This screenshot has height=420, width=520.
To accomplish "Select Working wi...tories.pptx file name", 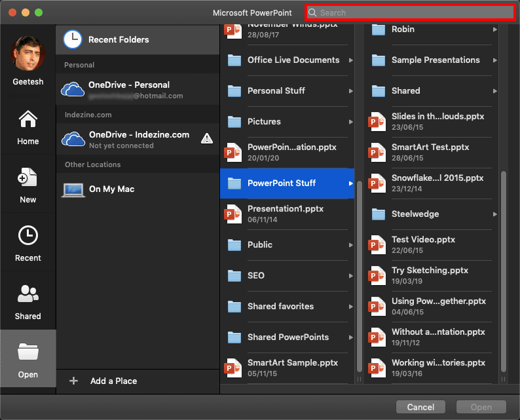I will (438, 362).
